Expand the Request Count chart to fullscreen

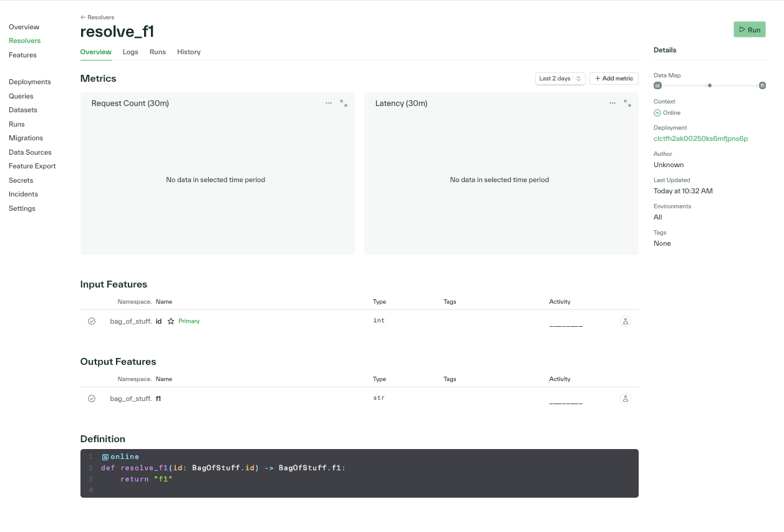[343, 103]
